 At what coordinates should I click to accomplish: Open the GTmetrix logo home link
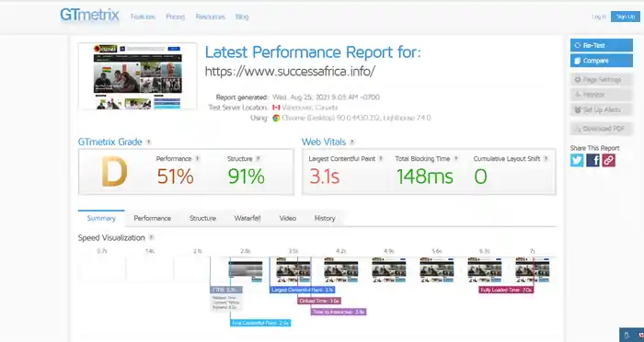[x=89, y=16]
